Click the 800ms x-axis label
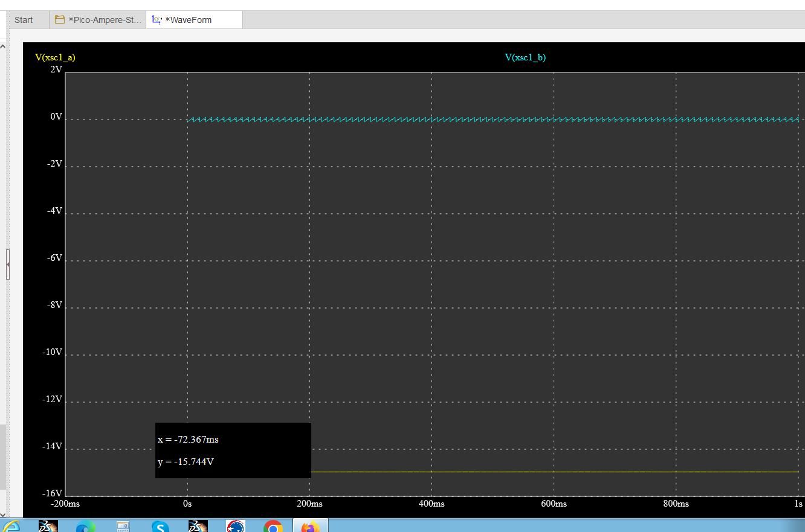Viewport: 805px width, 532px height. point(676,504)
